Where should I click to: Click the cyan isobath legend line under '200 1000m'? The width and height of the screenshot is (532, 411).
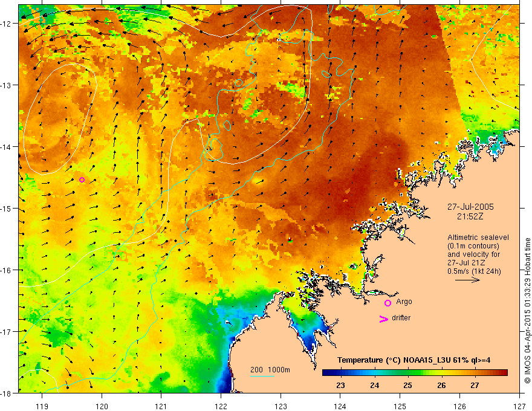[x=262, y=376]
